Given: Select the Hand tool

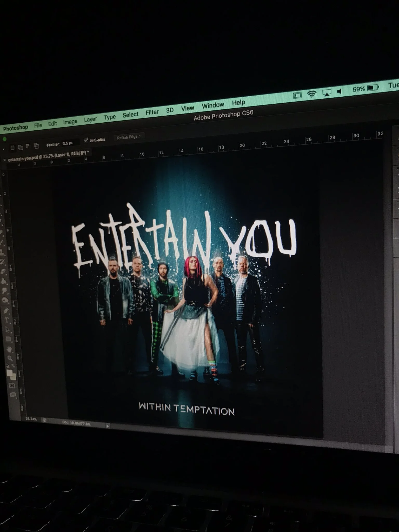Looking at the screenshot, I should tap(9, 349).
